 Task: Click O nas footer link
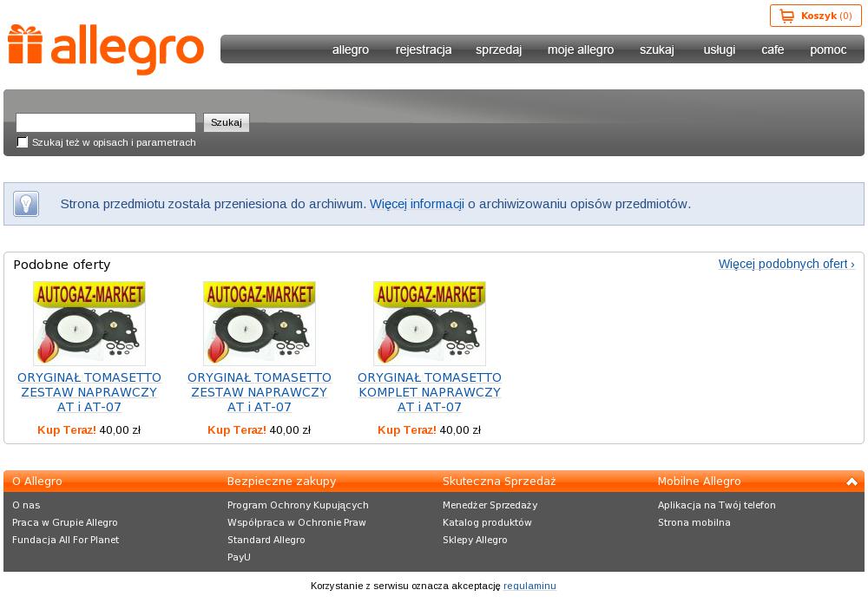point(26,505)
